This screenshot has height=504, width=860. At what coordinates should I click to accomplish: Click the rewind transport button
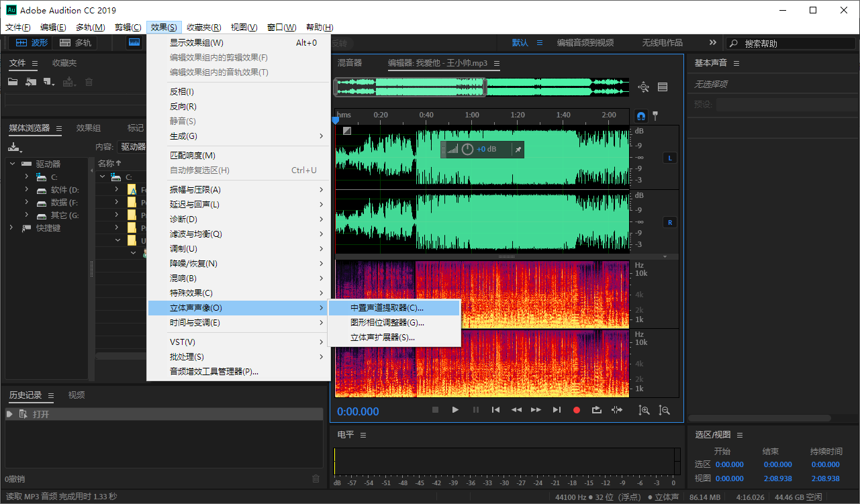coord(516,410)
